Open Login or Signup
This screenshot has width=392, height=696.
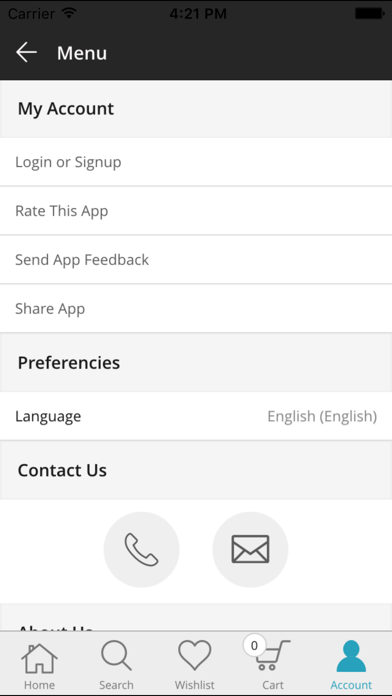coord(196,162)
